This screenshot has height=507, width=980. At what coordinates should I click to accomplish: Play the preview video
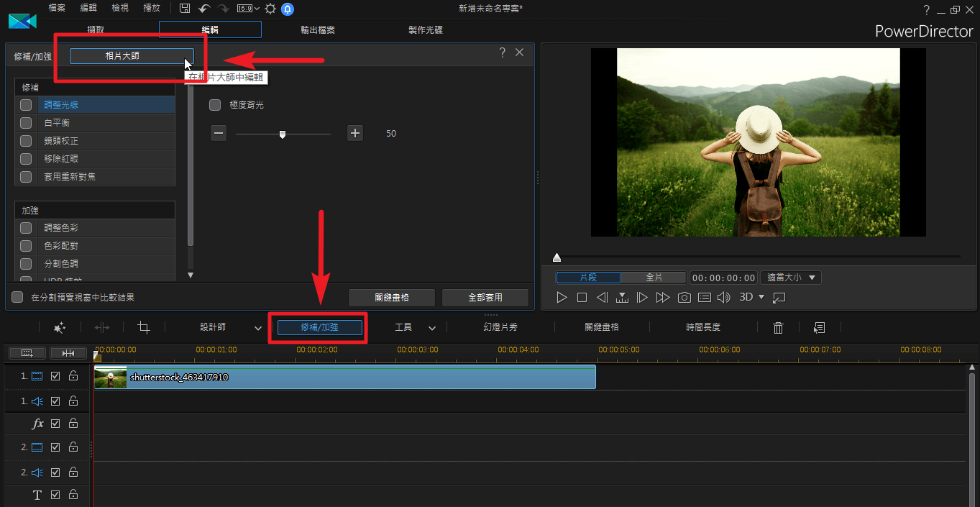pyautogui.click(x=562, y=297)
